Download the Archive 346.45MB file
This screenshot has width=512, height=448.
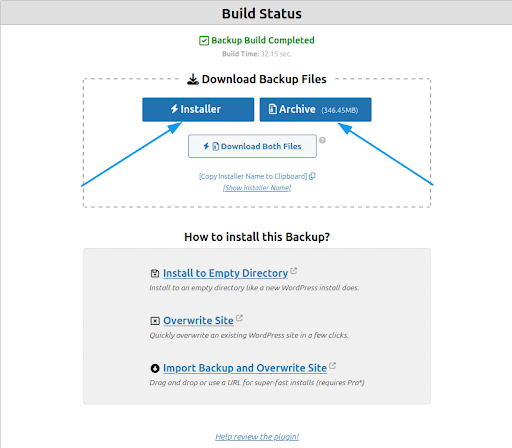[315, 109]
